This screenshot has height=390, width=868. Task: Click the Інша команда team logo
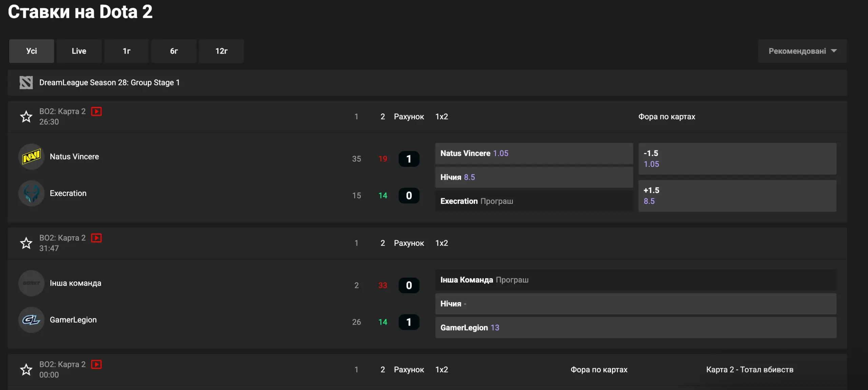(x=31, y=283)
